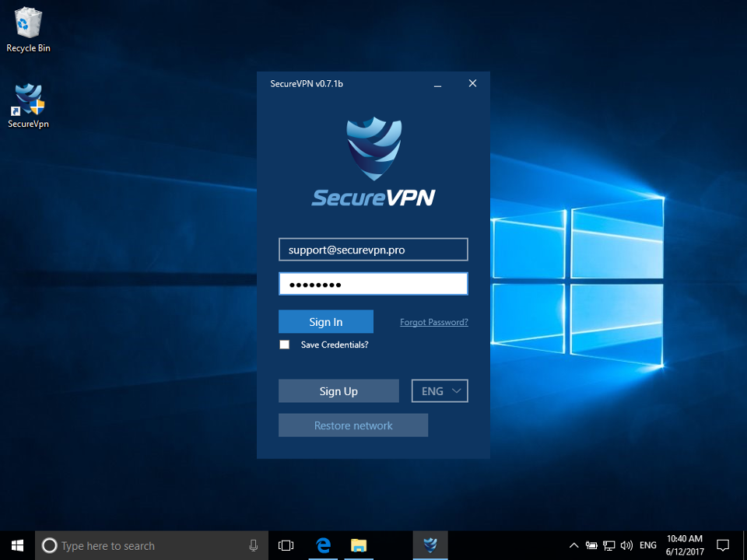Image resolution: width=747 pixels, height=560 pixels.
Task: Click the ENG input language indicator
Action: pos(648,546)
